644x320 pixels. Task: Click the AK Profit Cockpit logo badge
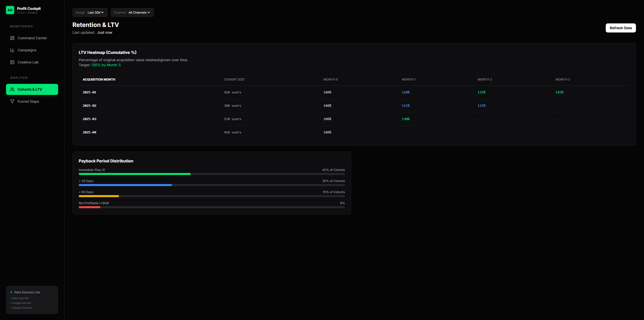[10, 10]
